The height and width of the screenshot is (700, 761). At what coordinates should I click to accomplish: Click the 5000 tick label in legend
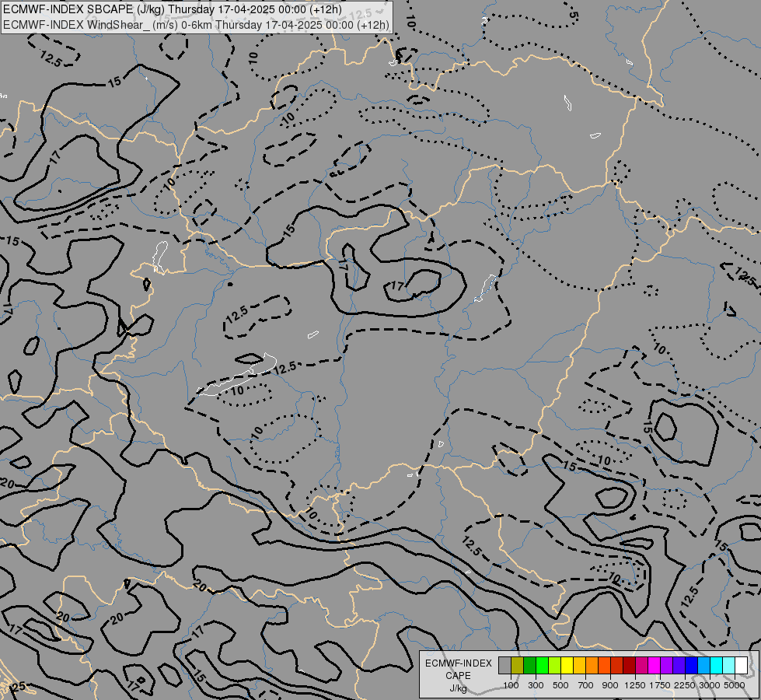click(735, 685)
